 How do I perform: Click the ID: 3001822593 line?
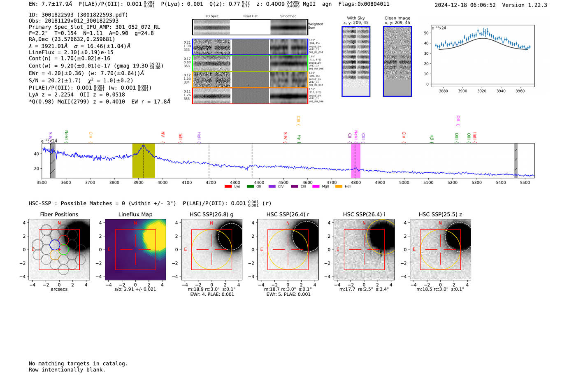[78, 15]
